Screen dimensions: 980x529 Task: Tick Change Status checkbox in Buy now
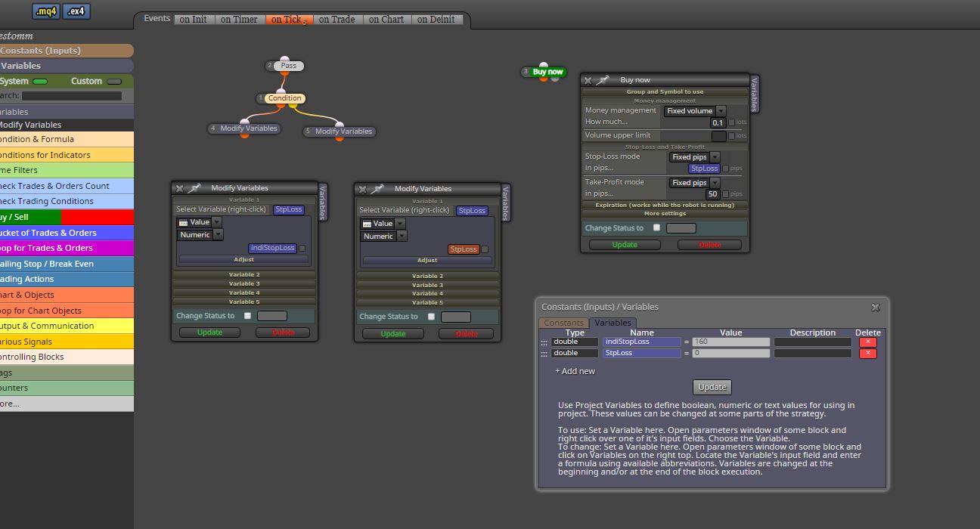[x=656, y=227]
